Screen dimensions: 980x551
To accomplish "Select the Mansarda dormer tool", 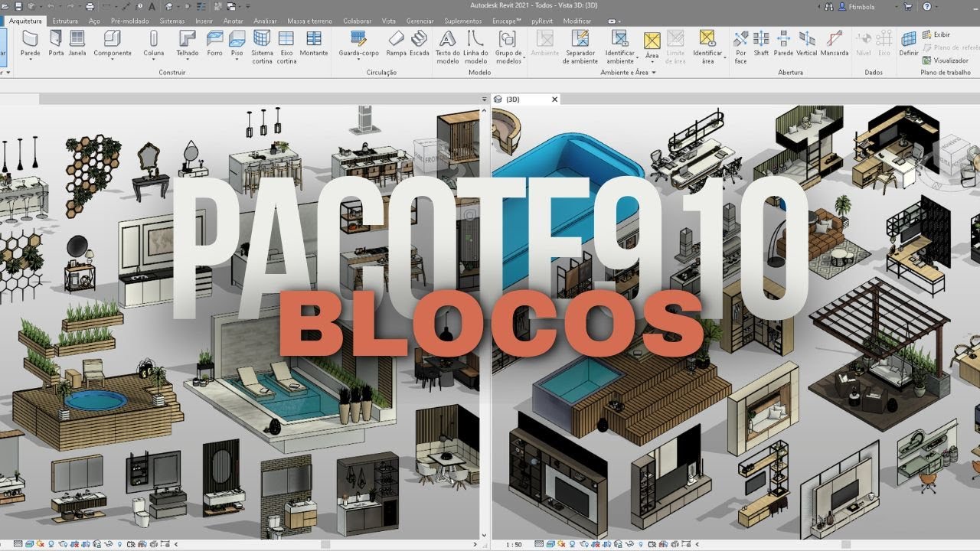I will point(835,44).
